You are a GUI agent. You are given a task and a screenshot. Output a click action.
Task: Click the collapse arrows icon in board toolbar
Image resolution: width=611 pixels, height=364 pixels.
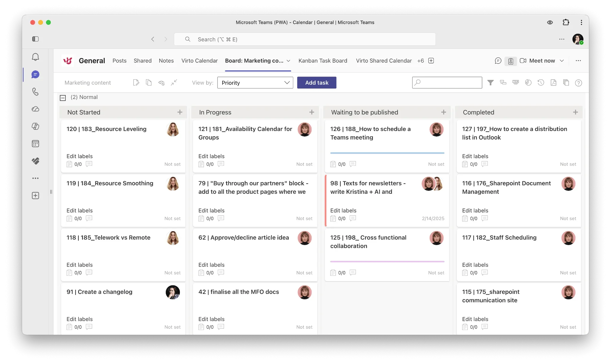click(174, 83)
